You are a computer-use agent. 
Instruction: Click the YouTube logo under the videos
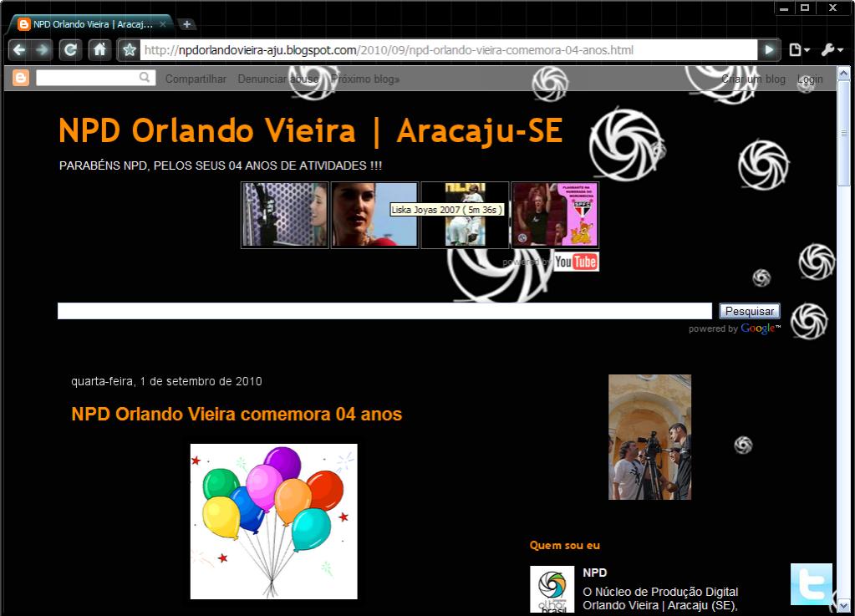click(x=576, y=262)
